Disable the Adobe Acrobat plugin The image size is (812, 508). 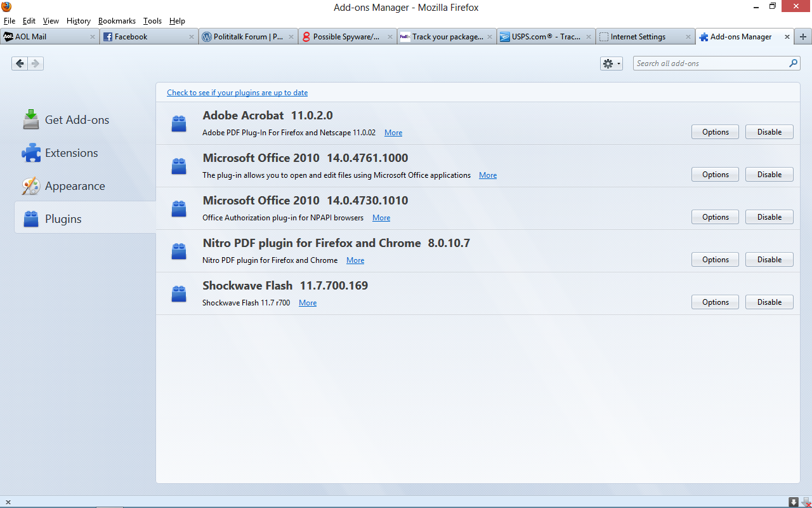pos(769,132)
